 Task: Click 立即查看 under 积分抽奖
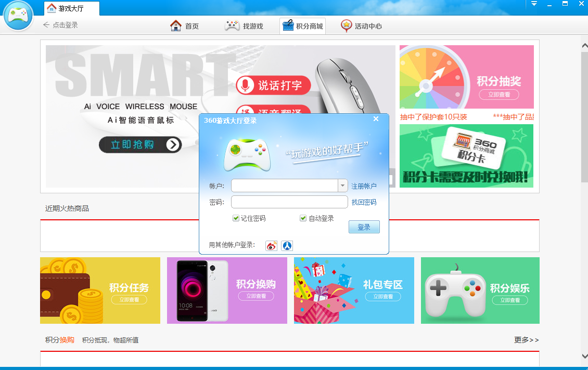click(x=498, y=95)
